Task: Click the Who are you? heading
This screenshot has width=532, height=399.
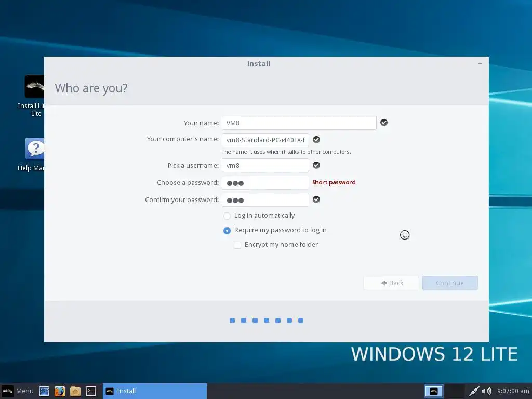Action: [91, 88]
